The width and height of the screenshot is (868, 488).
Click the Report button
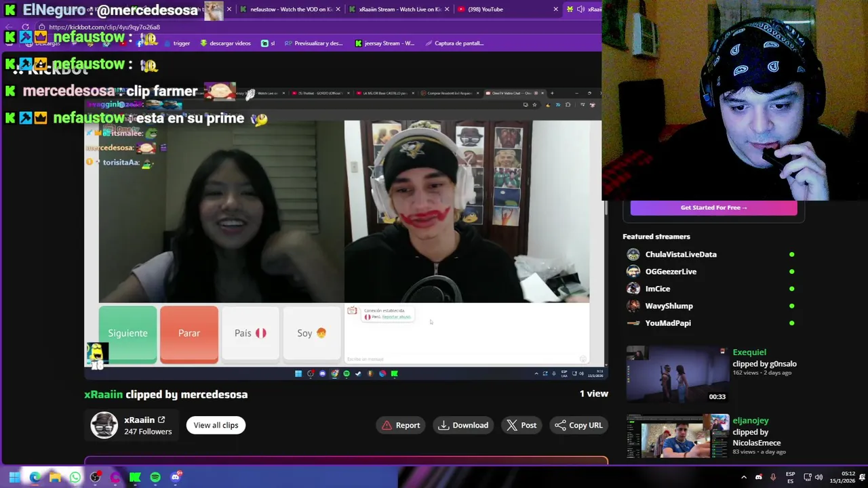pos(401,425)
